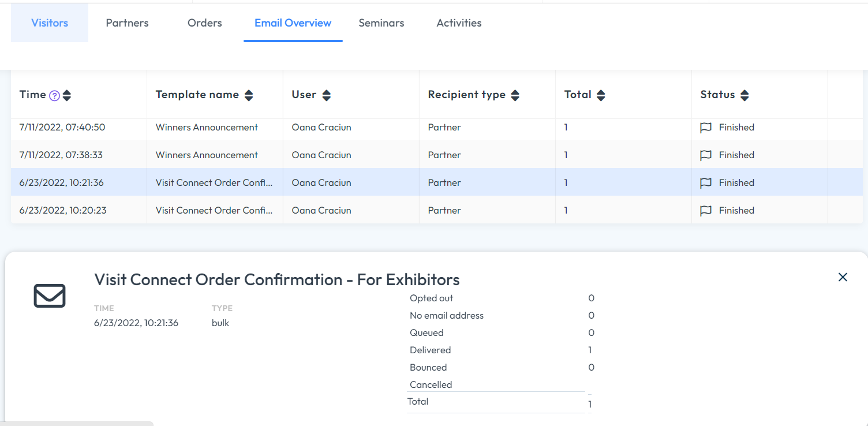Image resolution: width=868 pixels, height=426 pixels.
Task: Select the Email Overview tab
Action: 293,23
